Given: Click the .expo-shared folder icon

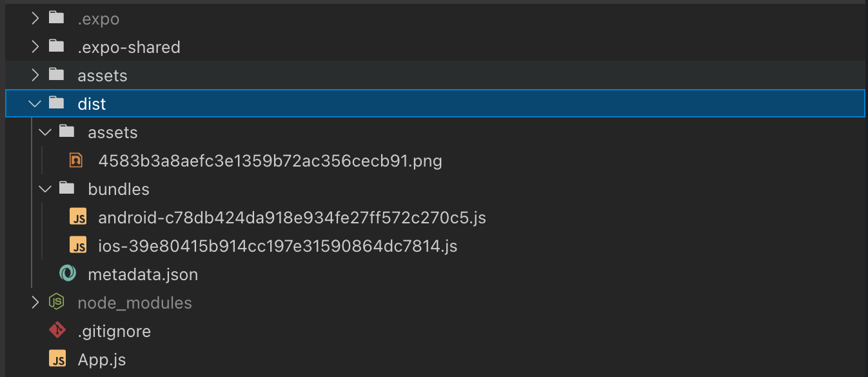Looking at the screenshot, I should click(x=57, y=47).
